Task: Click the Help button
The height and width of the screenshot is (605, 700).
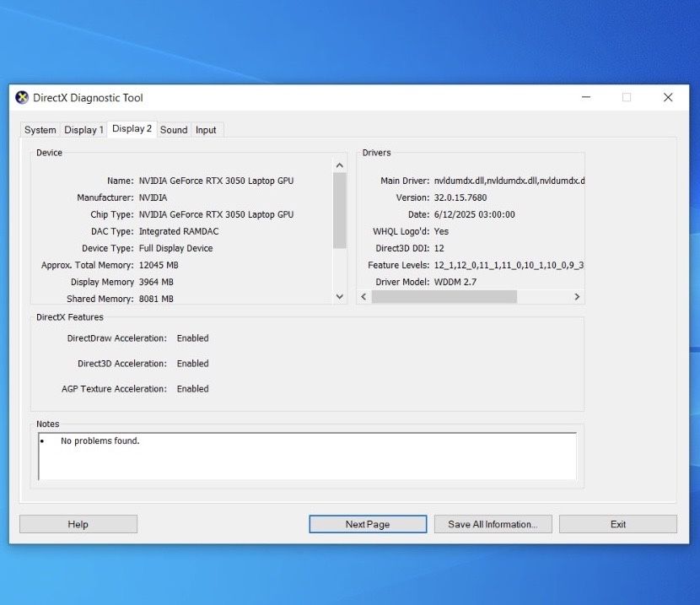Action: (78, 524)
